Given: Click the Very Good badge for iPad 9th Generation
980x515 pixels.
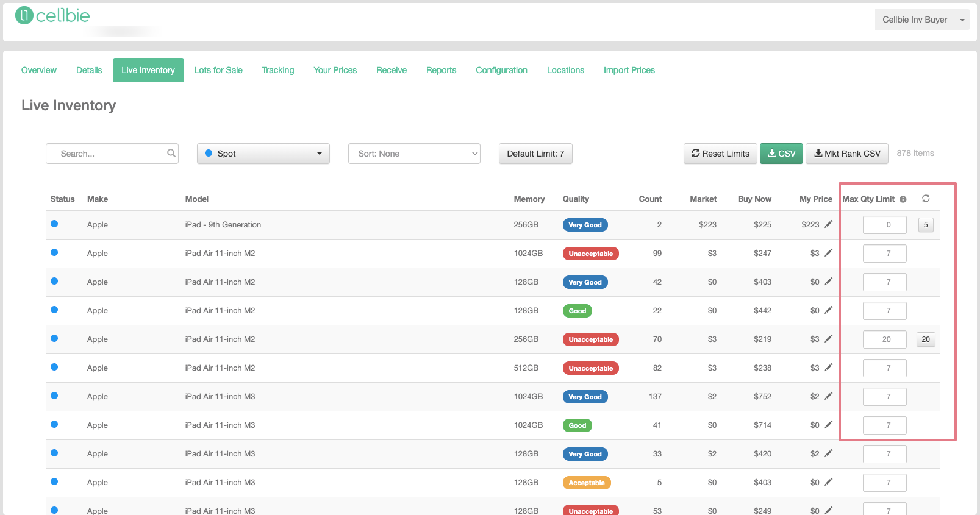Looking at the screenshot, I should pyautogui.click(x=585, y=225).
